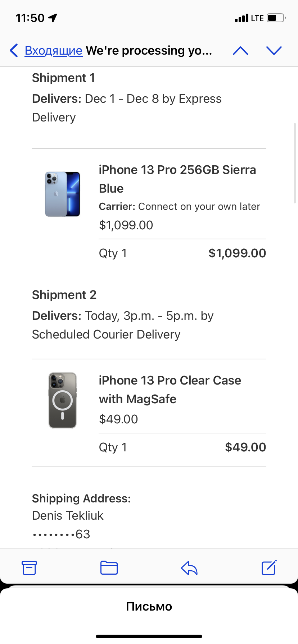
Task: Move message using the folder icon
Action: [x=109, y=568]
